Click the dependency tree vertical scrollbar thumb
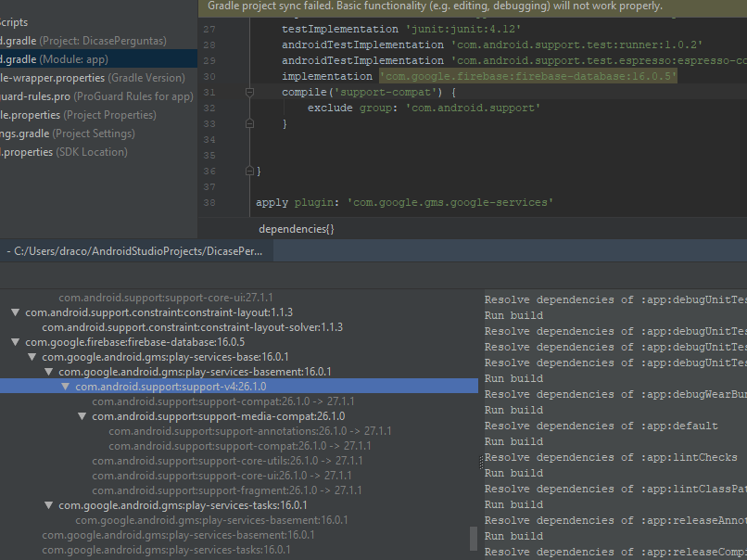747x560 pixels. [474, 538]
